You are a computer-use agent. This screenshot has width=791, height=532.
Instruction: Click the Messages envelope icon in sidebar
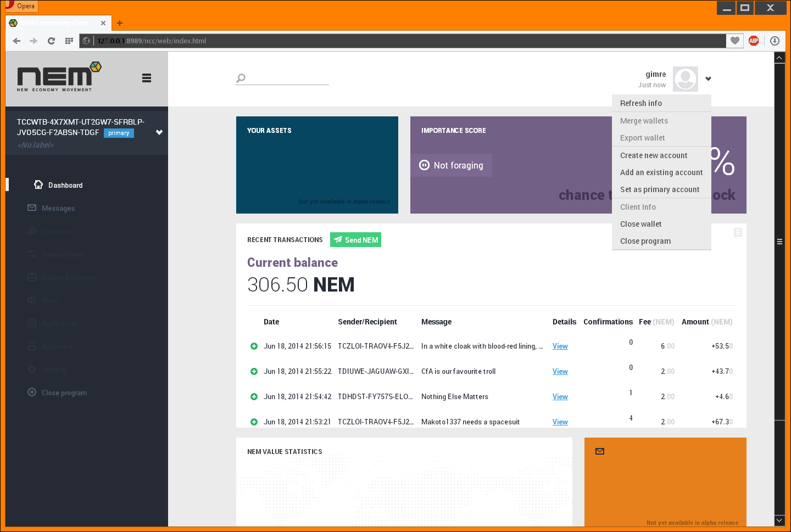point(32,208)
